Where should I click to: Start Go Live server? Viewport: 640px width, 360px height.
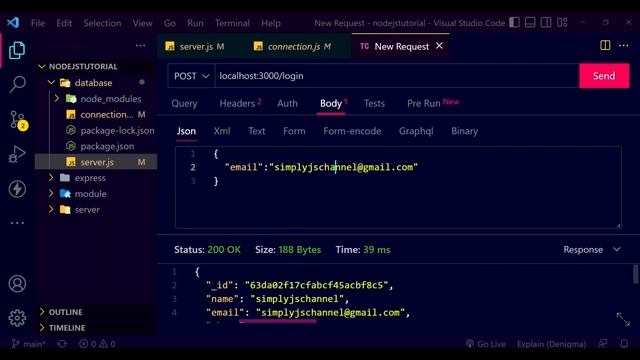coord(486,344)
